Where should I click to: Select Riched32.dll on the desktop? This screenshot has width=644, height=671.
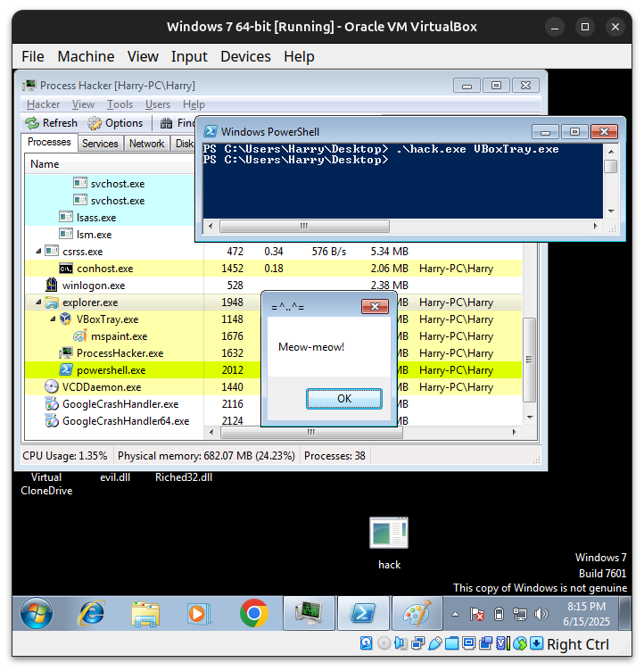[184, 477]
